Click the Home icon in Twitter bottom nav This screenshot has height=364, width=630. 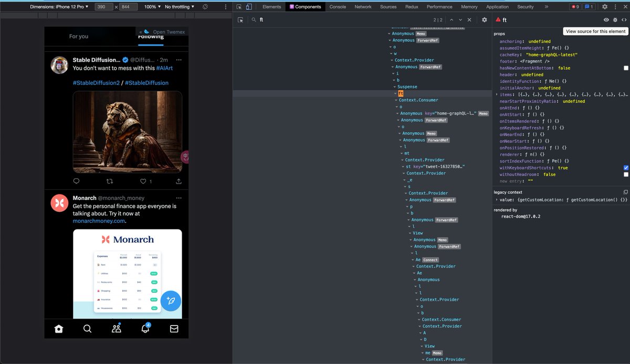(59, 329)
